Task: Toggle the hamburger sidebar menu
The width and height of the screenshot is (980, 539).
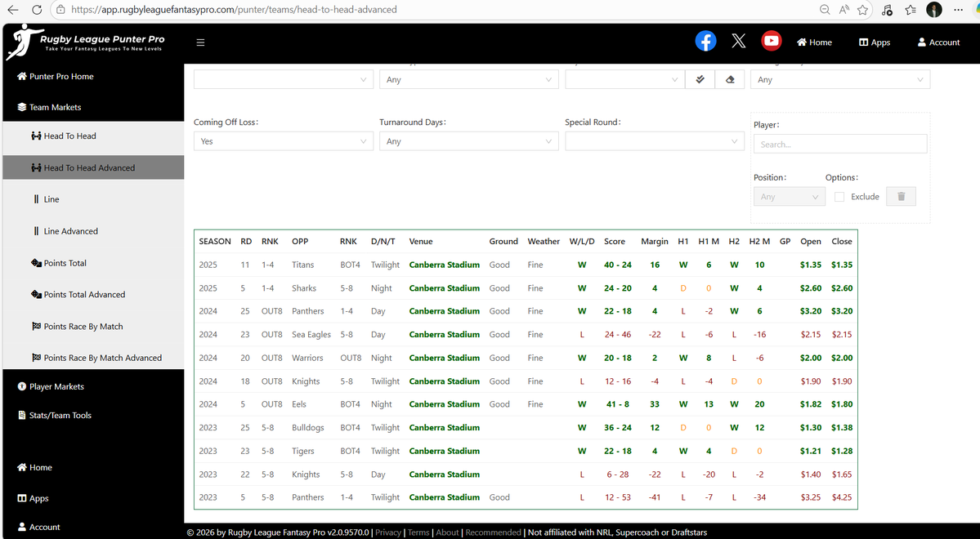Action: coord(200,42)
